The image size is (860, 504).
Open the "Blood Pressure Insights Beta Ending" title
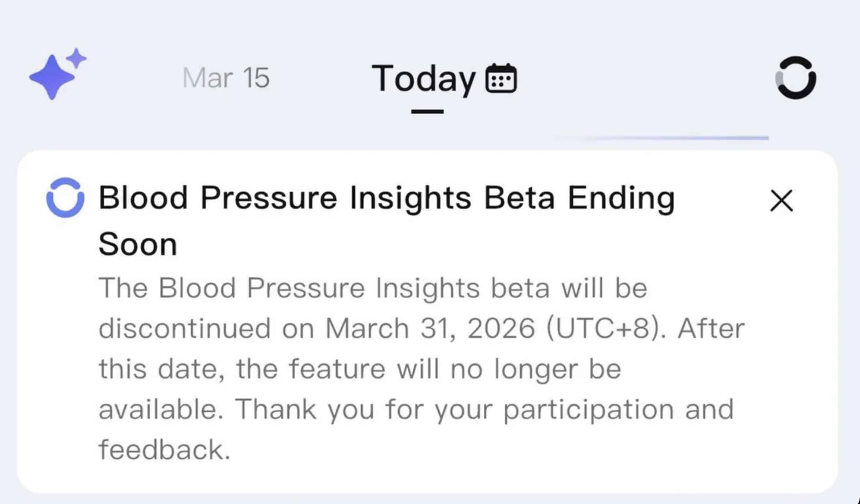pyautogui.click(x=387, y=198)
